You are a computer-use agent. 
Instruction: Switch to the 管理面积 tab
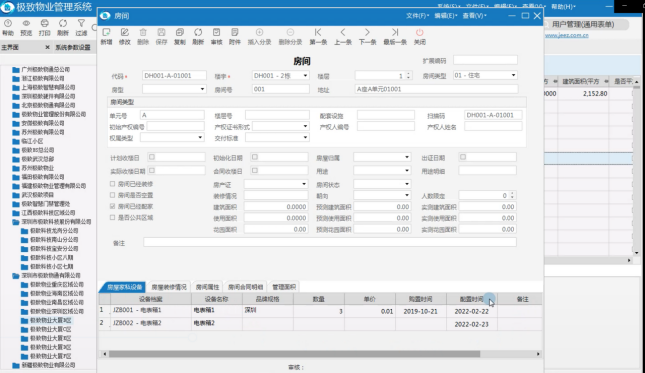[x=284, y=287]
